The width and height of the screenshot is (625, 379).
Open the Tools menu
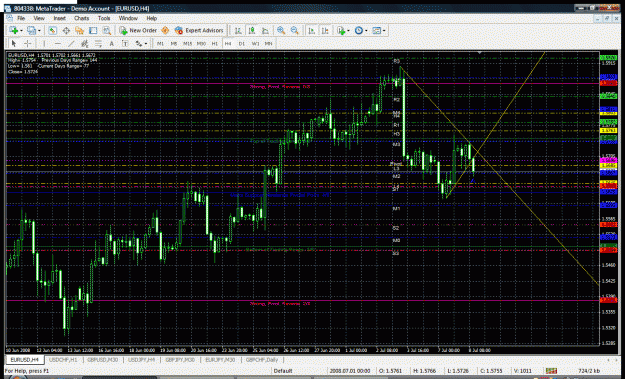[104, 18]
